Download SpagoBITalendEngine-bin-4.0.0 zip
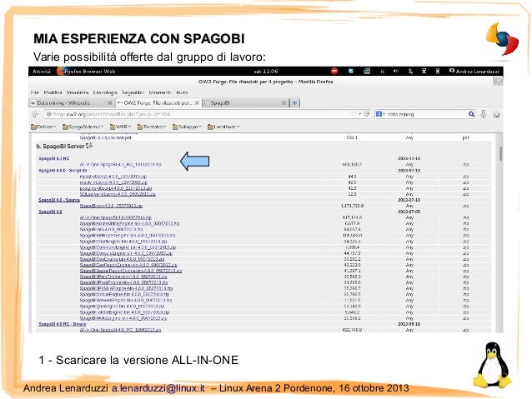Screen dimensions: 532x399 (x=124, y=312)
